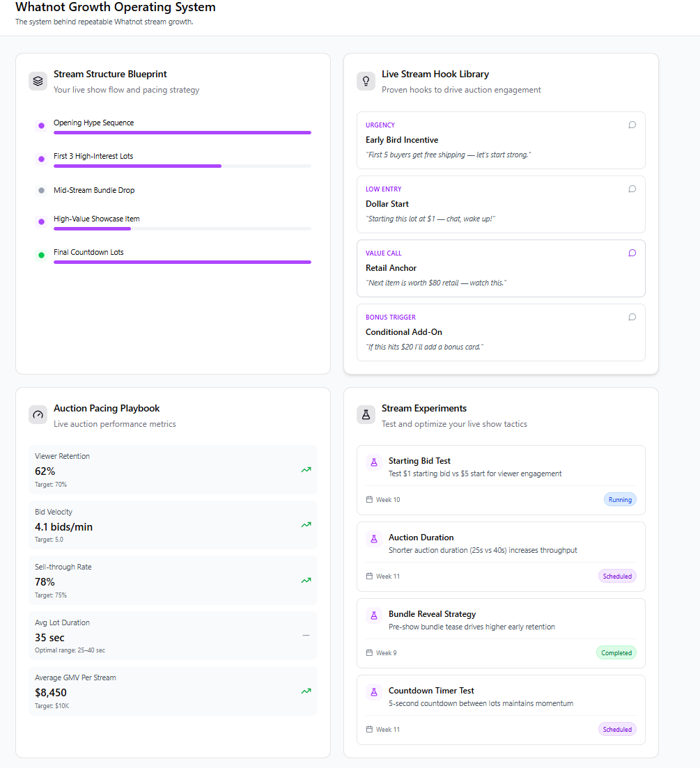The width and height of the screenshot is (700, 768).
Task: Click the calendar icon beside Week 10
Action: click(x=368, y=499)
